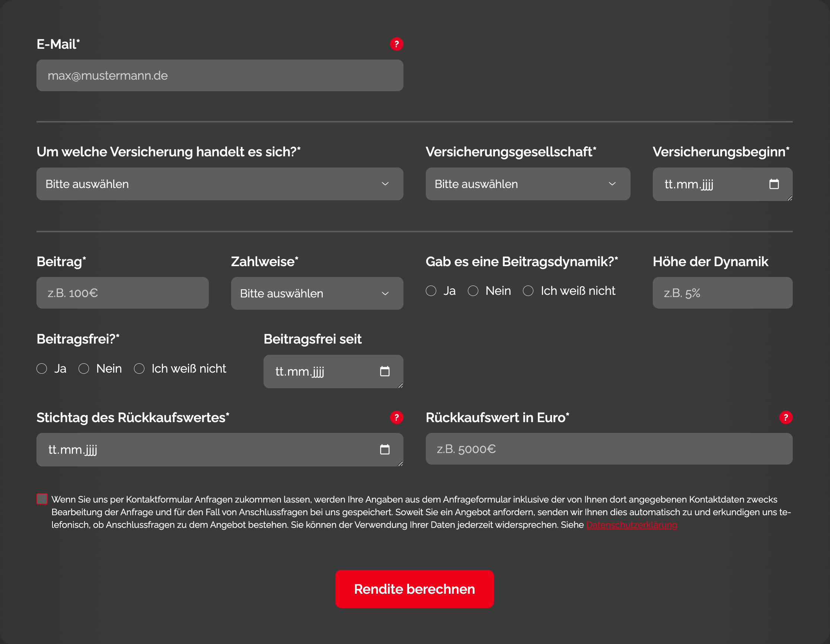Screen dimensions: 830x644
Task: Click help icon for Stichtag des Rückkaufswertes
Action: pyautogui.click(x=396, y=417)
